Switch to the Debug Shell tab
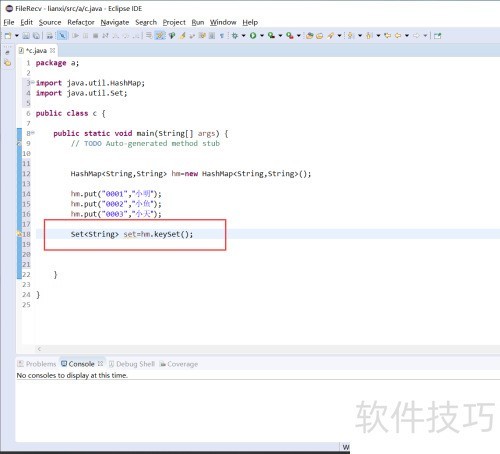The height and width of the screenshot is (454, 500). click(132, 364)
